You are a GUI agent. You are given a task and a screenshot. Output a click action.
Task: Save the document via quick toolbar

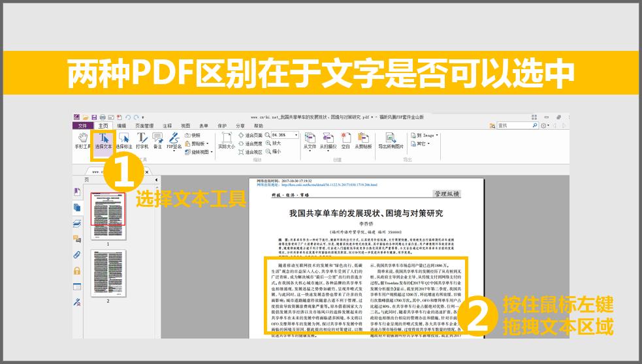pyautogui.click(x=94, y=117)
